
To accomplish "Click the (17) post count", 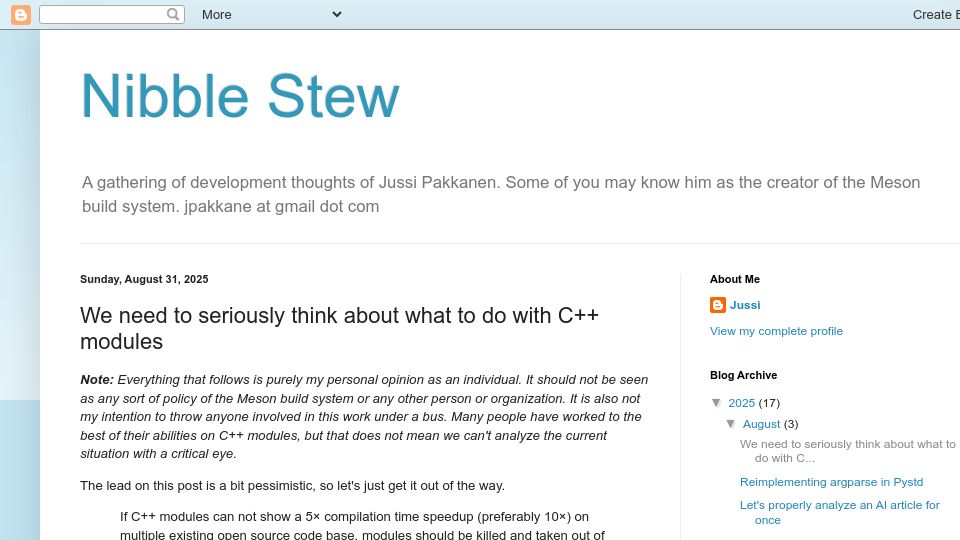I will pyautogui.click(x=769, y=403).
